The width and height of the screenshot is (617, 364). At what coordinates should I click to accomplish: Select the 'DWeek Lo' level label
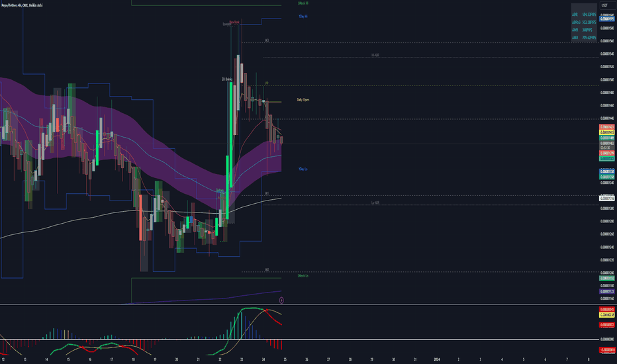pyautogui.click(x=303, y=276)
